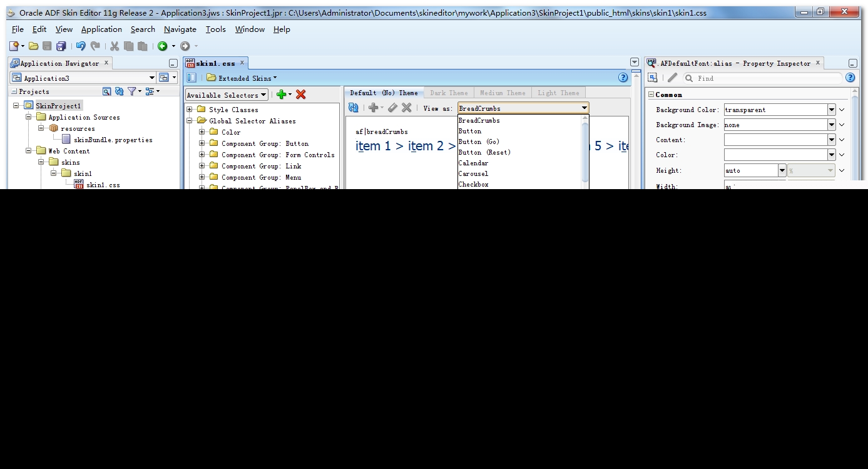
Task: Click the grey plus icon in preview toolbar
Action: 373,108
